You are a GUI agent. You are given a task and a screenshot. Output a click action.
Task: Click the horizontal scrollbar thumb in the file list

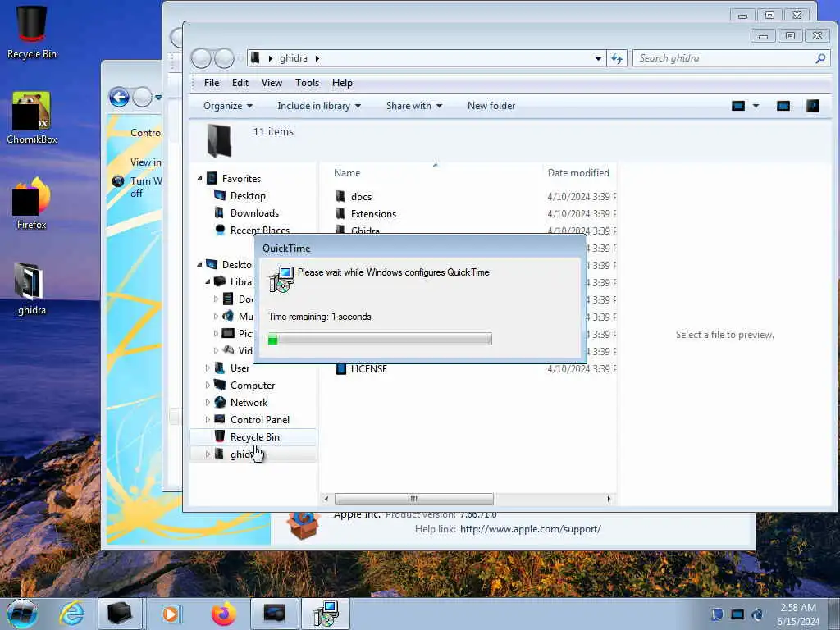click(x=414, y=499)
